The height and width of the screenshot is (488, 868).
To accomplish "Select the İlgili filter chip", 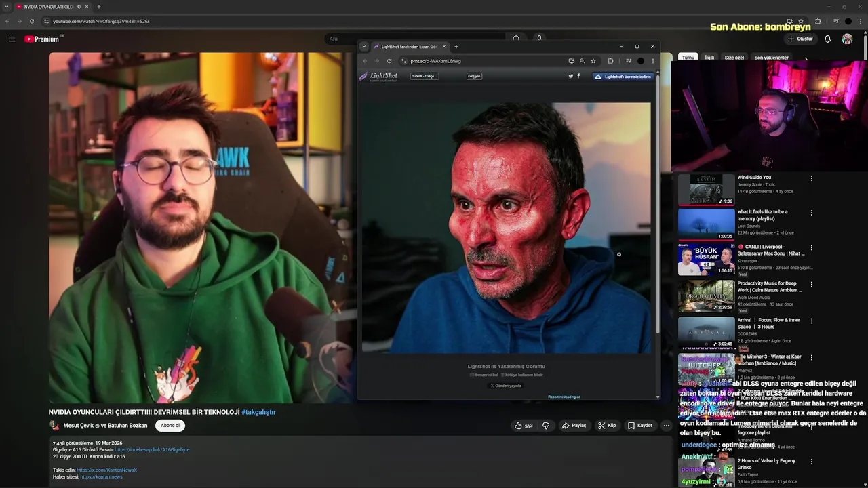I will (x=709, y=58).
